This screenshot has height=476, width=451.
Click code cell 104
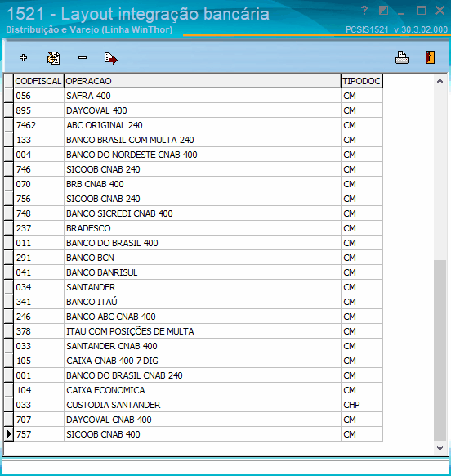[38, 390]
